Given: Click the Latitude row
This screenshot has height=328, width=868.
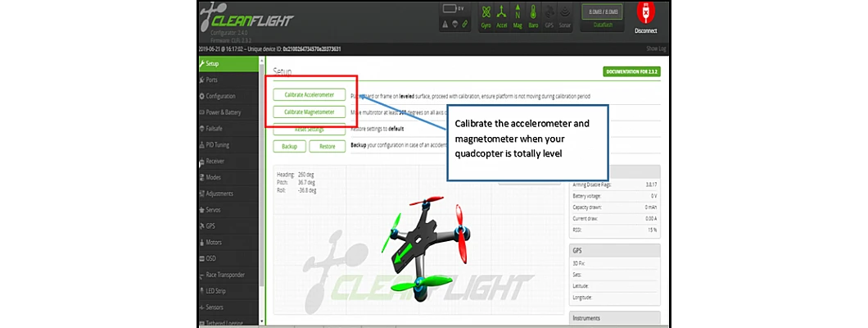Looking at the screenshot, I should tap(614, 286).
